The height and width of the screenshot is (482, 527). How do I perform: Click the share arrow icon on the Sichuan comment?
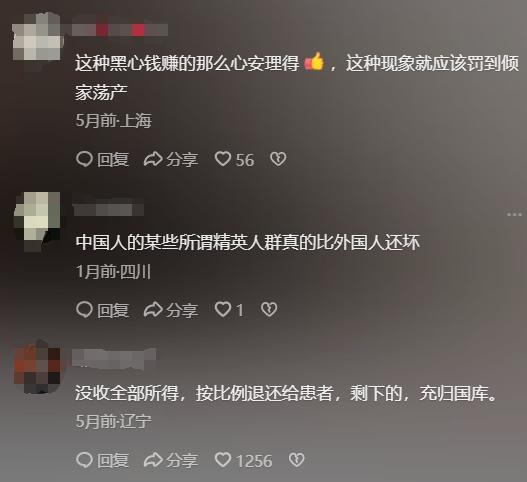(x=153, y=310)
